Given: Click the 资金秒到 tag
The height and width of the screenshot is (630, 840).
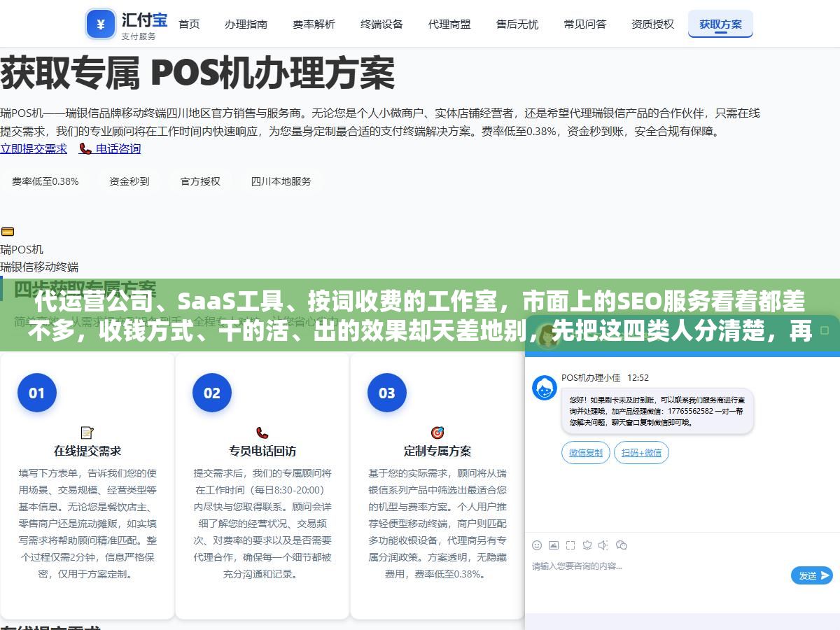Looking at the screenshot, I should [129, 181].
